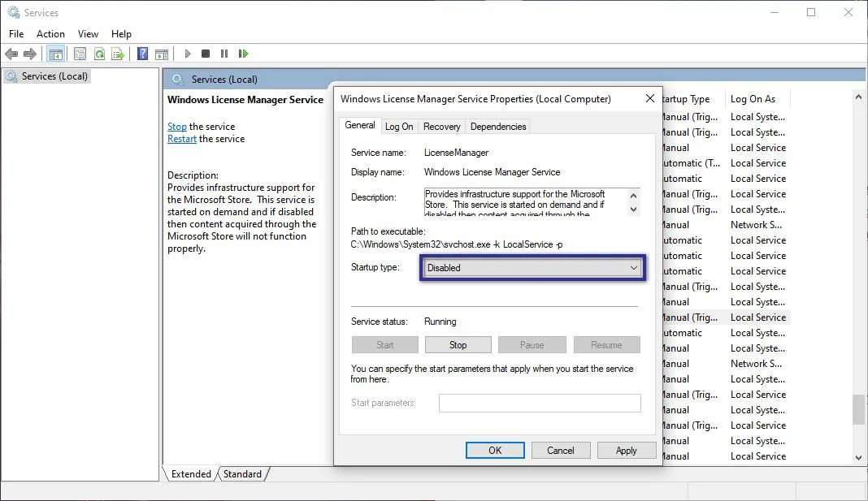Click the Stop the service link
The width and height of the screenshot is (868, 501).
176,127
